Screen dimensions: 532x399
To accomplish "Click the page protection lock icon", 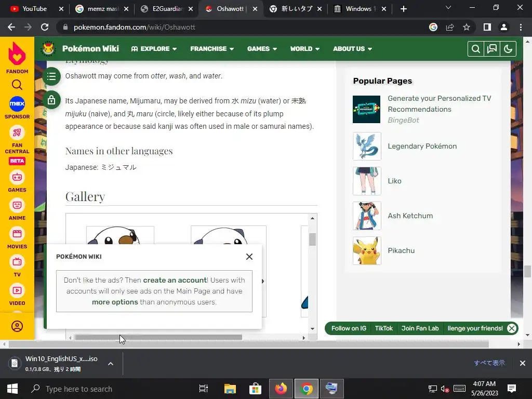I will [51, 100].
